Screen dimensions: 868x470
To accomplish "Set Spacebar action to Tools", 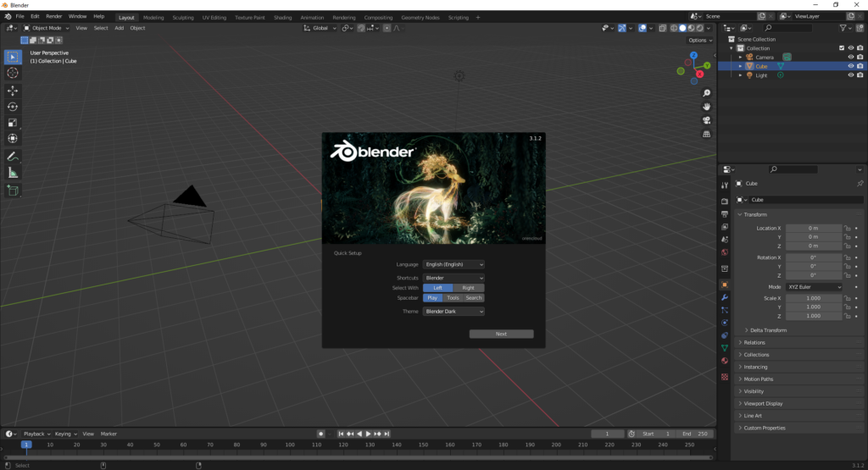I will pyautogui.click(x=453, y=297).
